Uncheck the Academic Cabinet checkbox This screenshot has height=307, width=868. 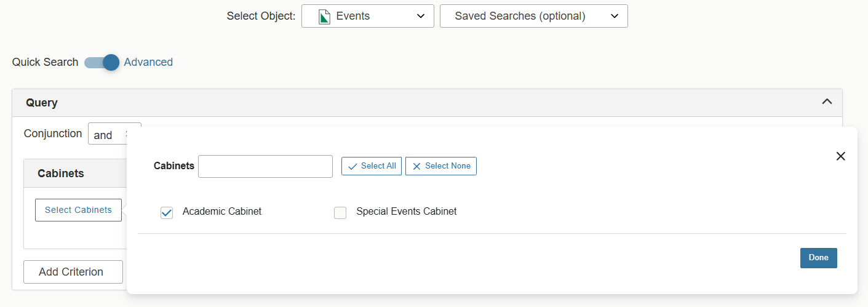167,213
